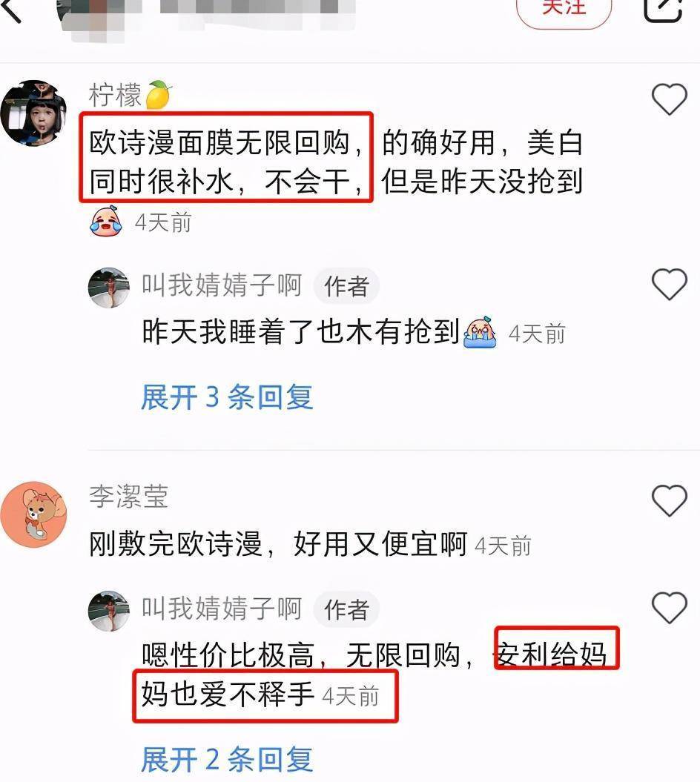Expand 展开 3 条回复 replies
Image resolution: width=700 pixels, height=782 pixels.
pyautogui.click(x=227, y=397)
